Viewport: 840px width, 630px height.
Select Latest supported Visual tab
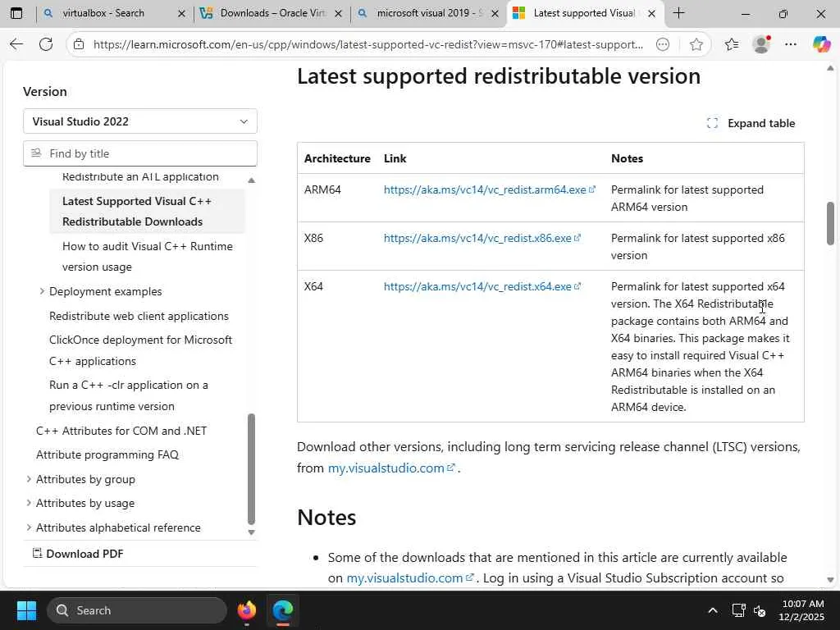585,13
